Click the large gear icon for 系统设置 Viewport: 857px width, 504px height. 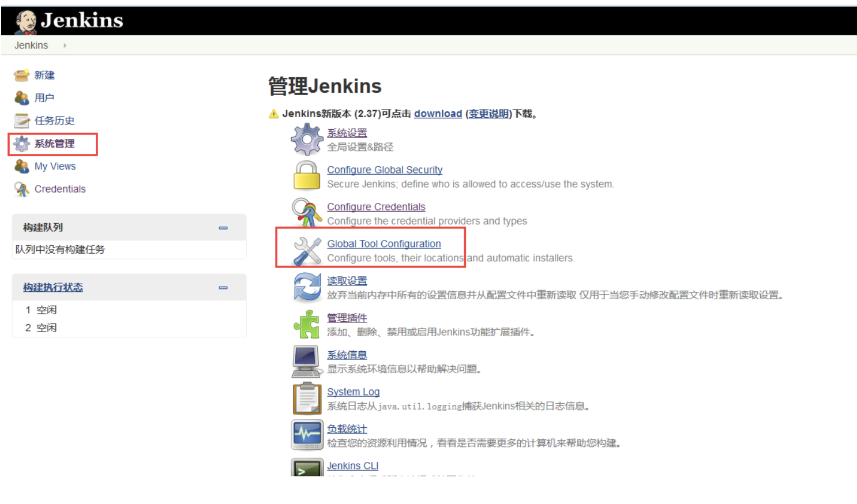(x=307, y=139)
